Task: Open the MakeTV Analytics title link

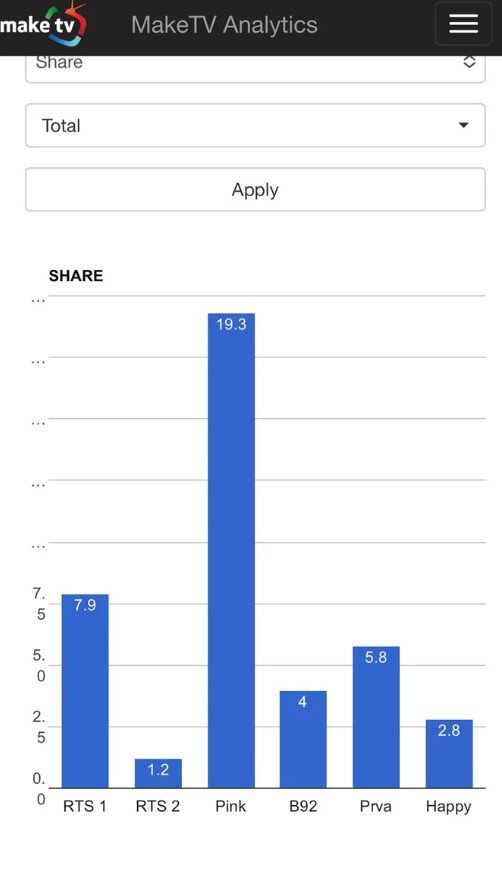Action: [224, 24]
